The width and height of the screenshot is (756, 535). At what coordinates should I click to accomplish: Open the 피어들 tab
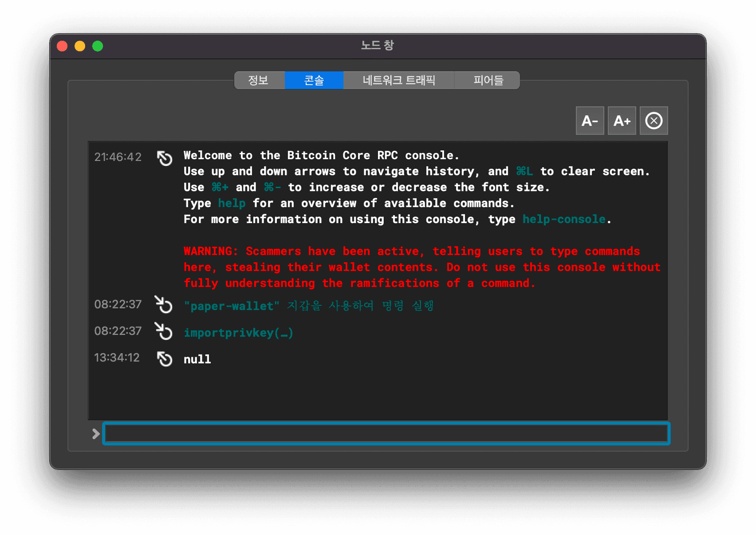[487, 80]
